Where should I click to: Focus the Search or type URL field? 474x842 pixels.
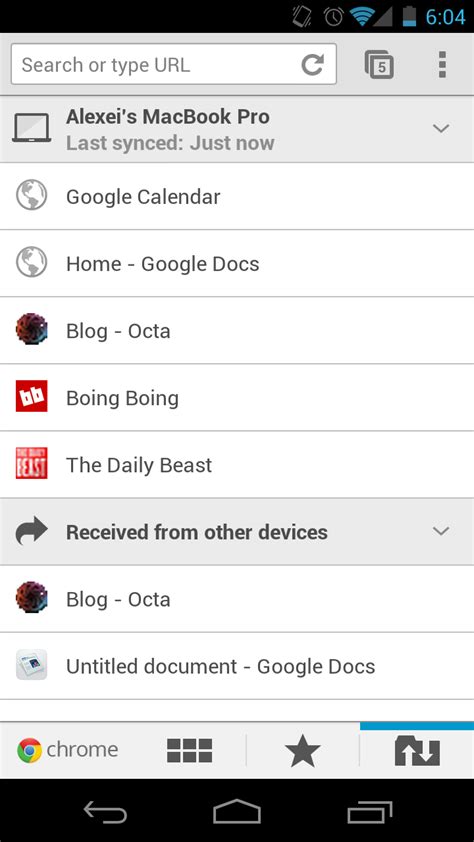[x=173, y=64]
